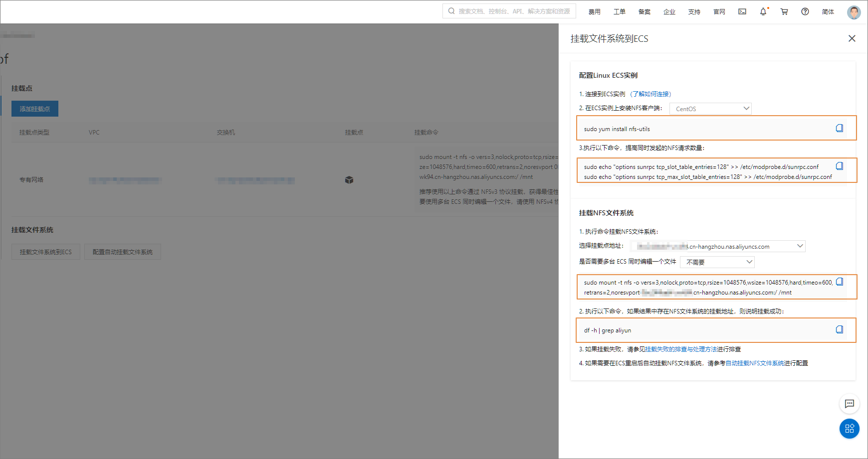868x459 pixels.
Task: Click the 配置Linux ECS实例 heading
Action: click(x=608, y=75)
